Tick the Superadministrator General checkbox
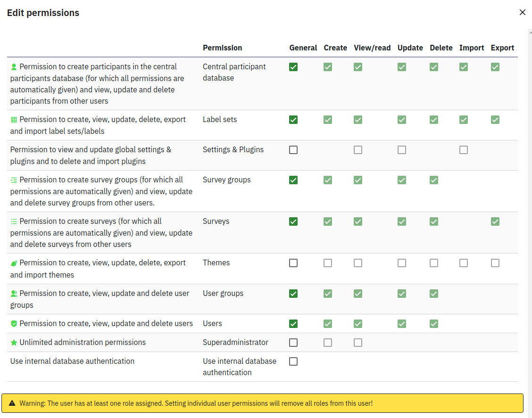 [293, 343]
